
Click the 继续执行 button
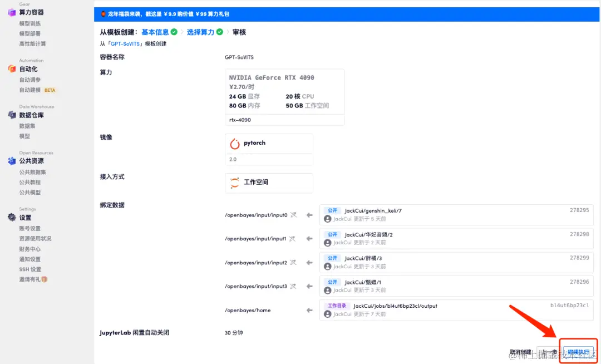[x=578, y=352]
